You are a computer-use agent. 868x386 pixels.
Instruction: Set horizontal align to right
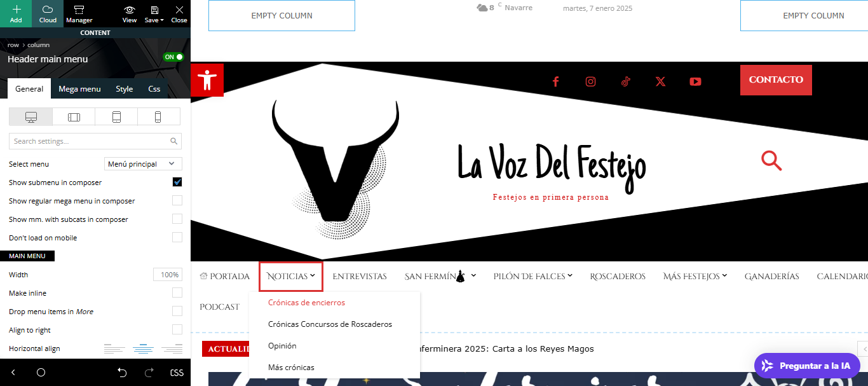pos(172,348)
